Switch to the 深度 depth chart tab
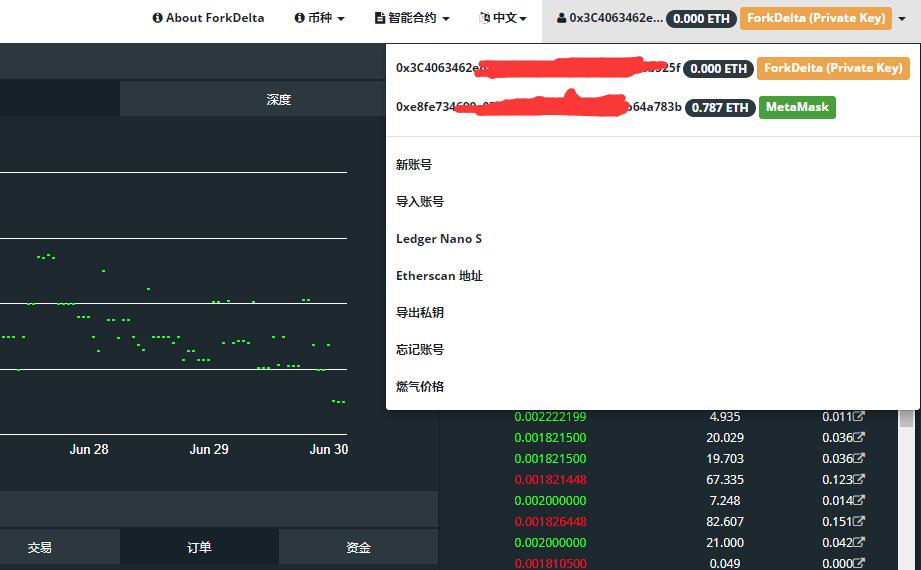Image resolution: width=921 pixels, height=570 pixels. (278, 99)
